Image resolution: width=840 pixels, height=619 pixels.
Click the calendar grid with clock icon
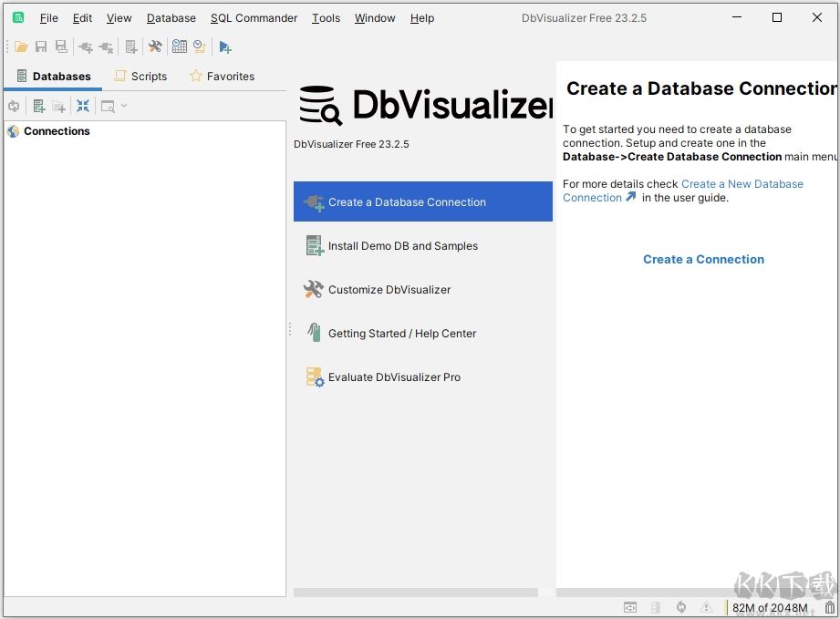180,47
